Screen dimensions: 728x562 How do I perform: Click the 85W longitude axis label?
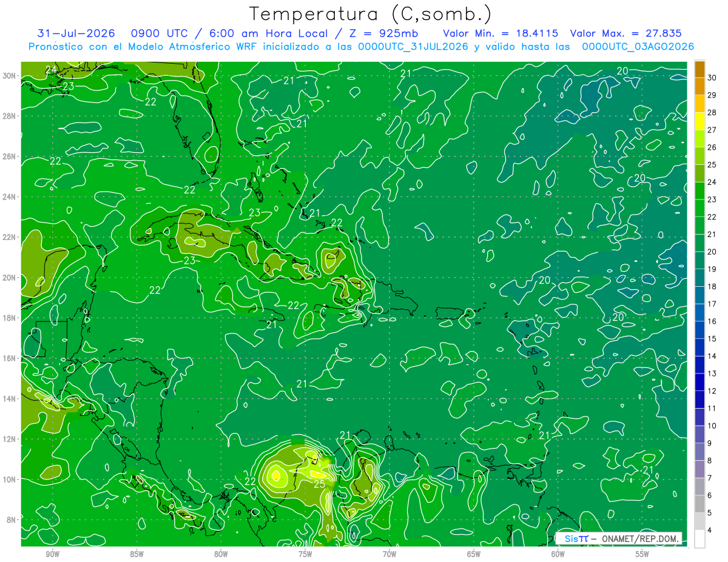point(136,554)
